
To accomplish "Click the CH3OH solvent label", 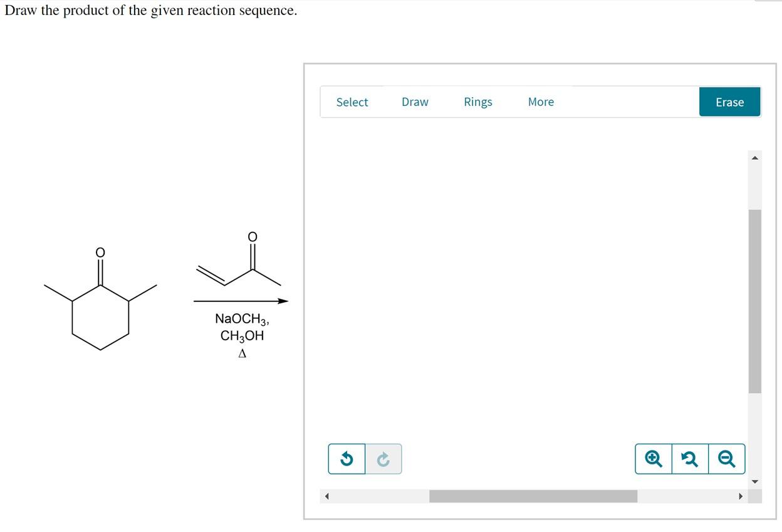I will [x=242, y=336].
